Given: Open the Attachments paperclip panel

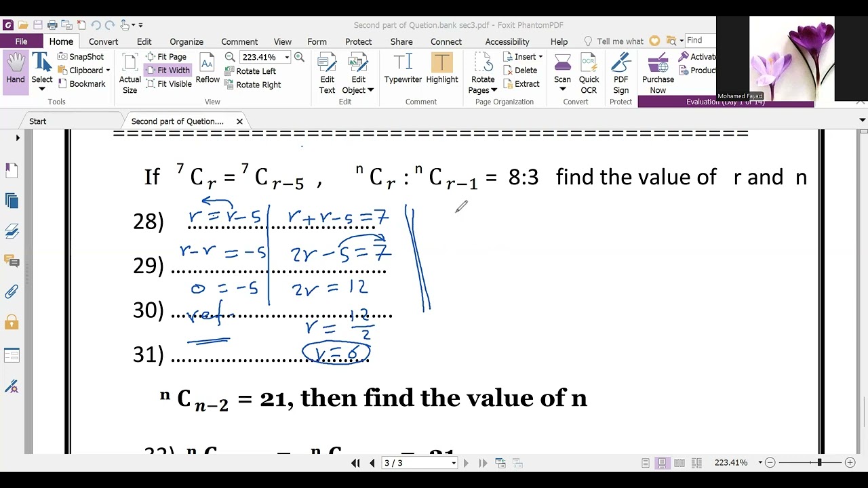Looking at the screenshot, I should click(x=12, y=291).
